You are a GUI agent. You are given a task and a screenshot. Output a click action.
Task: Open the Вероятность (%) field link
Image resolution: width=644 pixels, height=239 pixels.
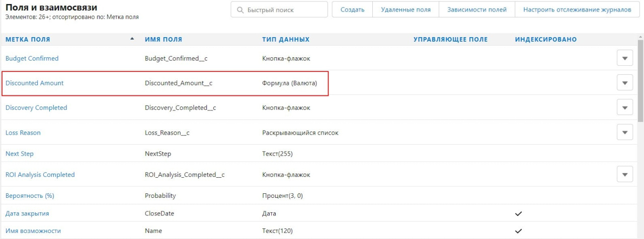click(x=29, y=195)
